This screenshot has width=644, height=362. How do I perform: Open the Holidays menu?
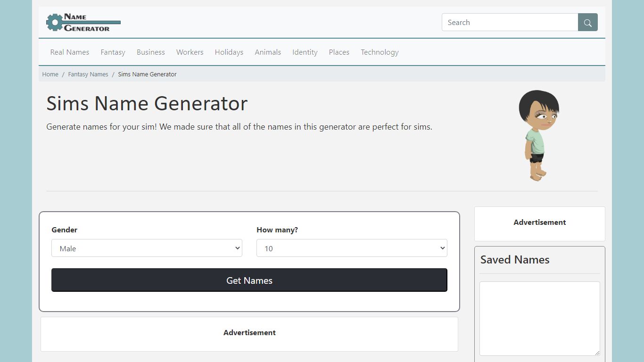(x=229, y=52)
